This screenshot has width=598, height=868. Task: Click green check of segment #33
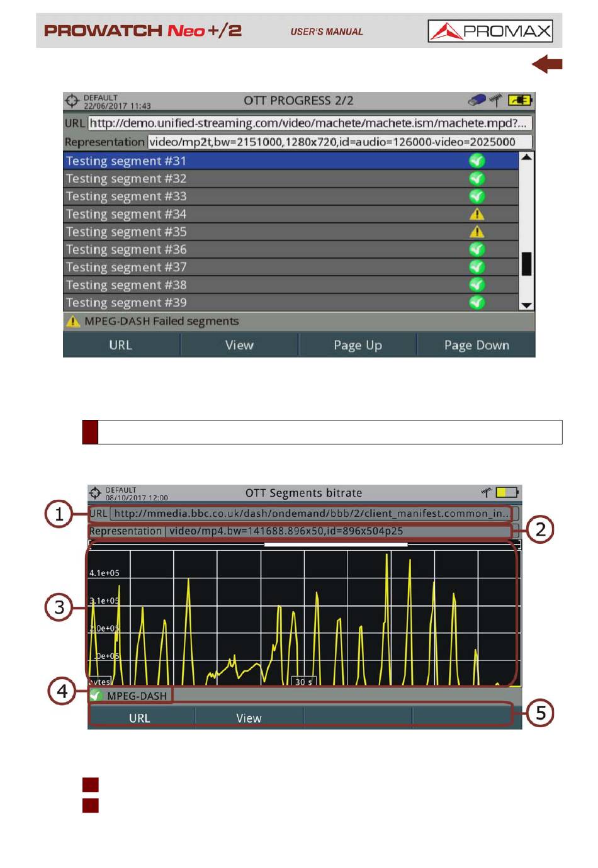coord(477,196)
